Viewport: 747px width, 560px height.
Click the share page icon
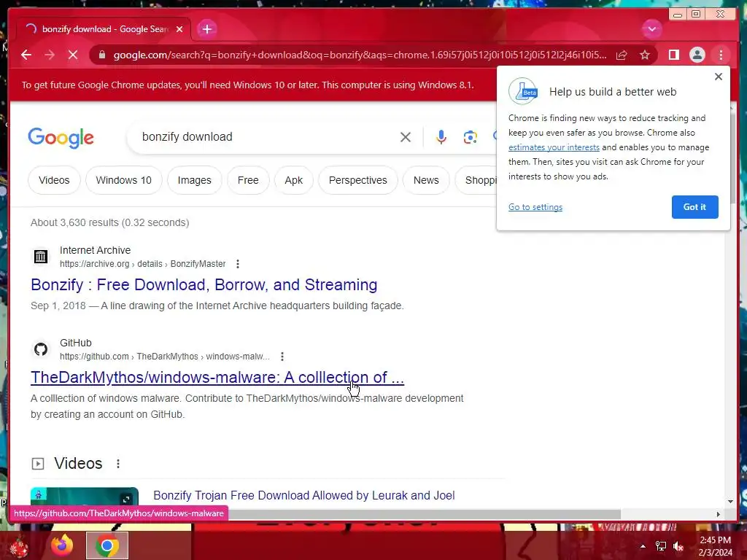[x=622, y=55]
